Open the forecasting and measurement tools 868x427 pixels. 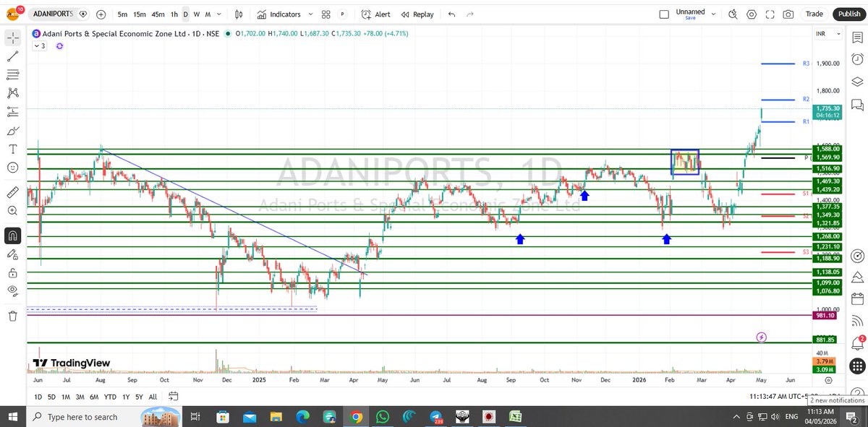[x=13, y=111]
